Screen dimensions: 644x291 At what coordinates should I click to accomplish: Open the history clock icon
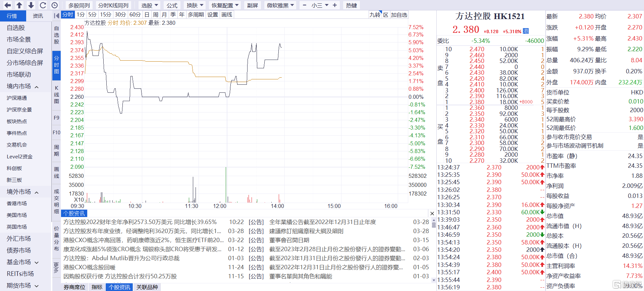55,5
